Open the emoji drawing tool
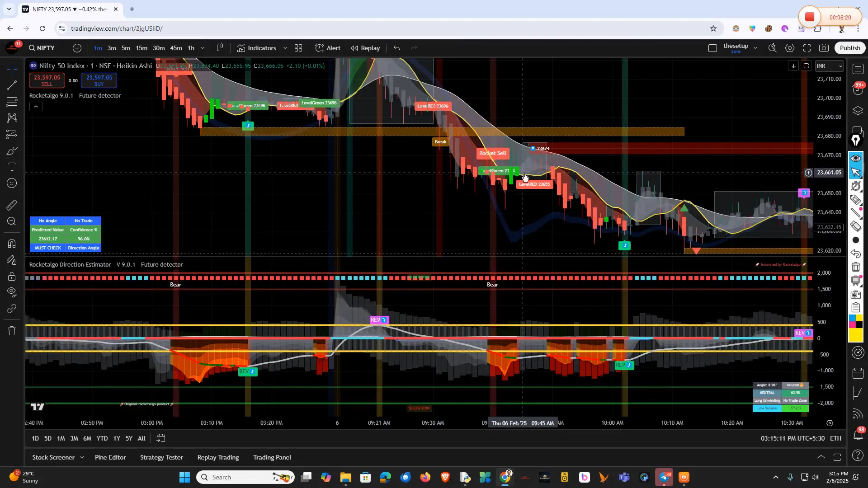The height and width of the screenshot is (488, 868). [x=12, y=183]
